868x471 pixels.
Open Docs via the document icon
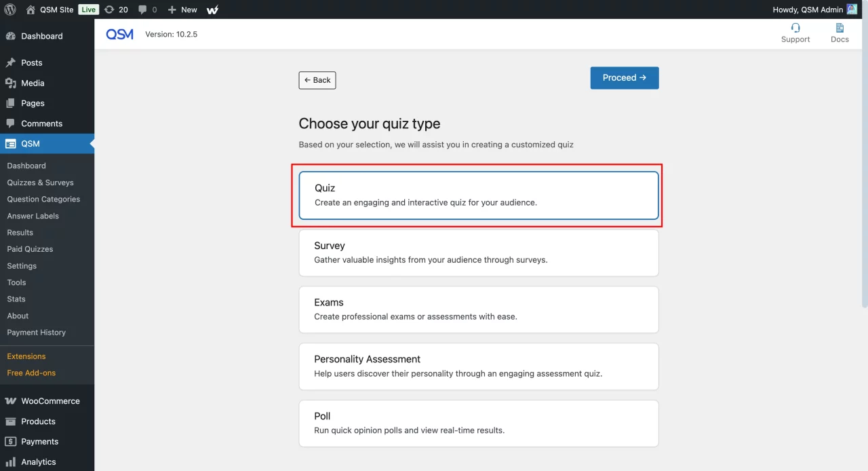pos(840,29)
